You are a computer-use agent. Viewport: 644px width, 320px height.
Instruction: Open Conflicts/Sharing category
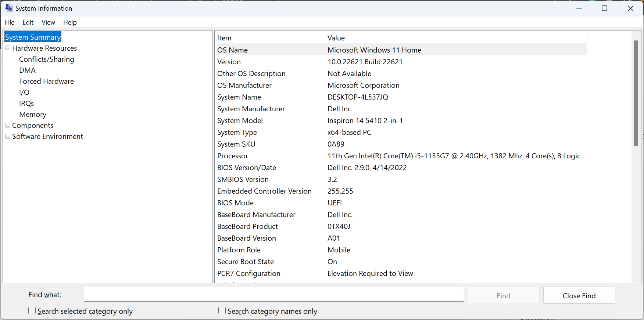point(46,59)
